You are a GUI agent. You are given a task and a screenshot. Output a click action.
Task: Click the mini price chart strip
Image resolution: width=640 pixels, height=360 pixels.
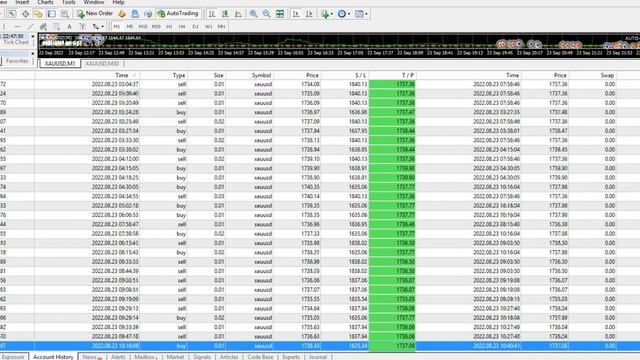tap(339, 45)
